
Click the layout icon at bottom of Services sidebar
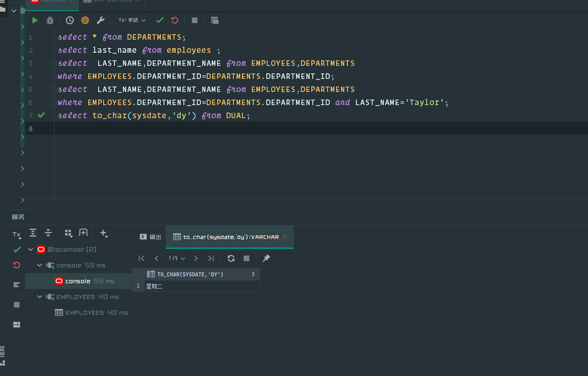17,325
